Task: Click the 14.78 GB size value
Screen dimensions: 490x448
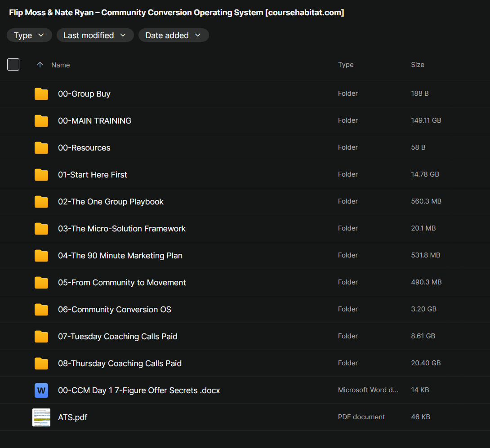Action: point(425,174)
